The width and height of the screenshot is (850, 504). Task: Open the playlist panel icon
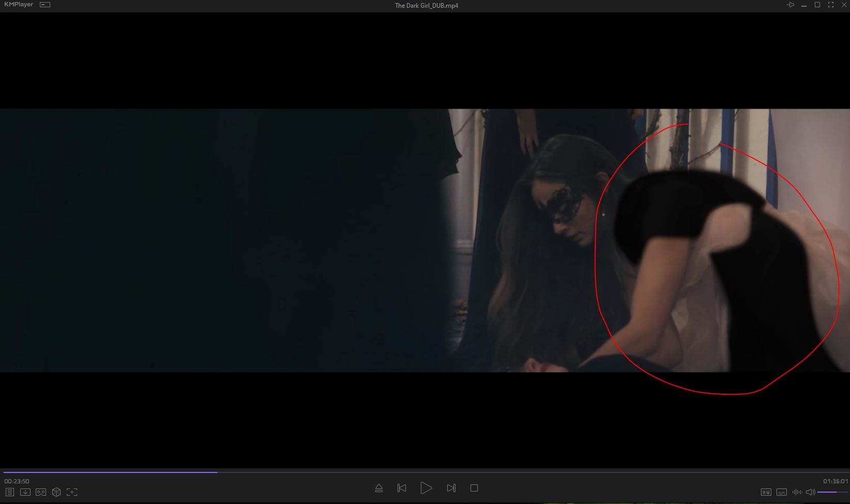[x=9, y=492]
